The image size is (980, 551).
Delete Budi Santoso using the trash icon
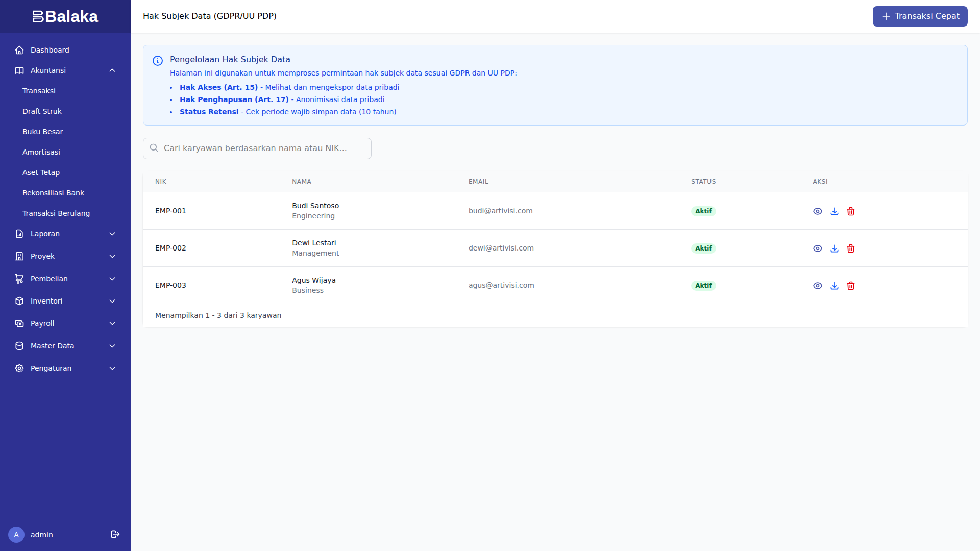pos(850,211)
